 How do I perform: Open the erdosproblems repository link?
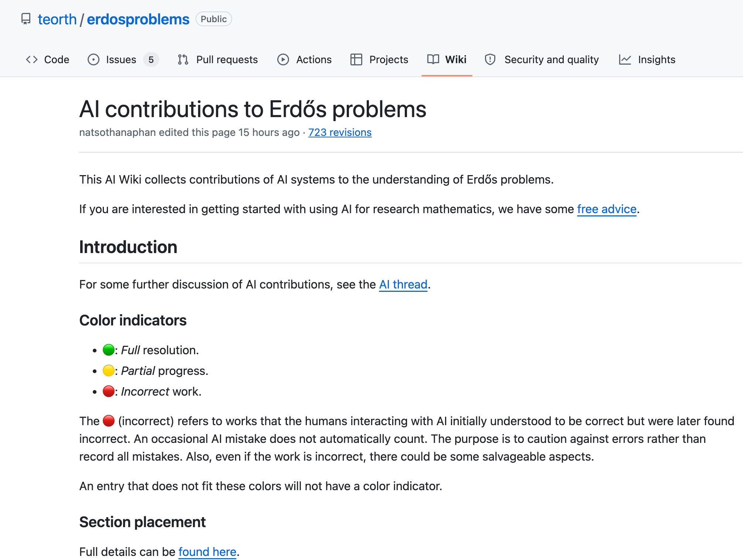point(138,19)
